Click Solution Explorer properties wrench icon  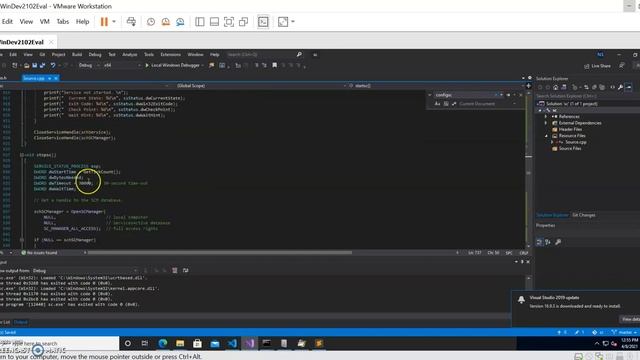coord(620,87)
